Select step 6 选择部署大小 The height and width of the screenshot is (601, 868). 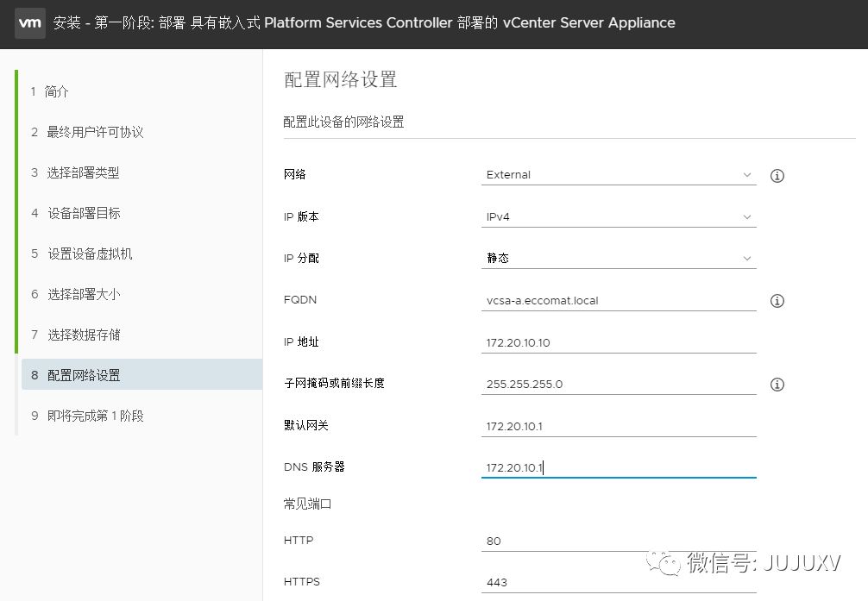(83, 294)
